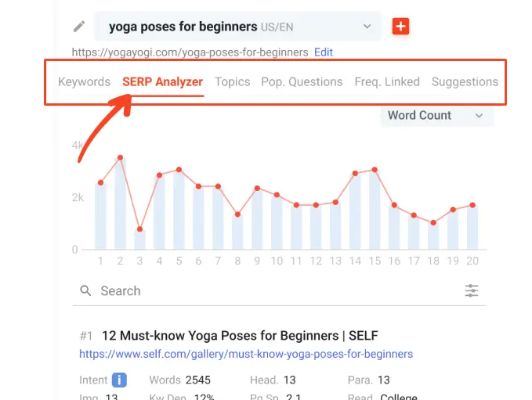
Task: Open the filter sliders icon beside search
Action: pos(472,291)
